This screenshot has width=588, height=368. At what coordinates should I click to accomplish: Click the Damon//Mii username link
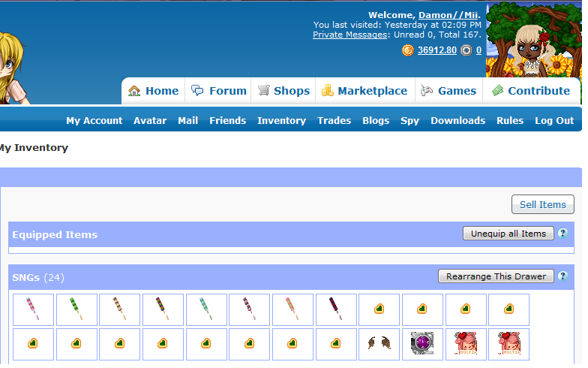pos(448,15)
